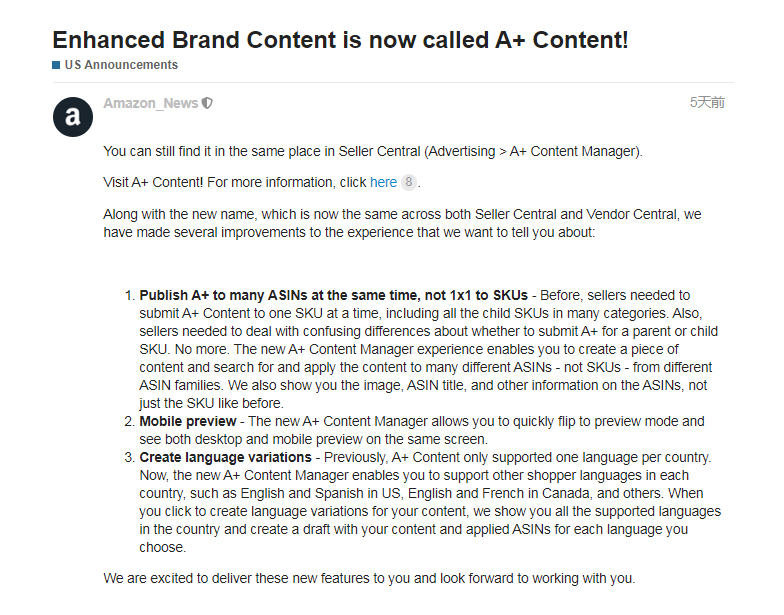Click list number 2 marker
This screenshot has width=784, height=615.
130,422
